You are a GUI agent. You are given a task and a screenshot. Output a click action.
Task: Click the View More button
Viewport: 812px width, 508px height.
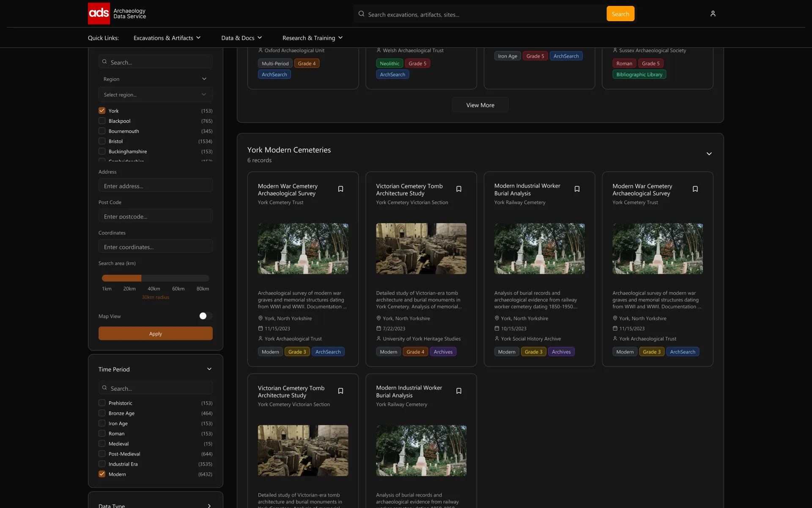coord(480,105)
